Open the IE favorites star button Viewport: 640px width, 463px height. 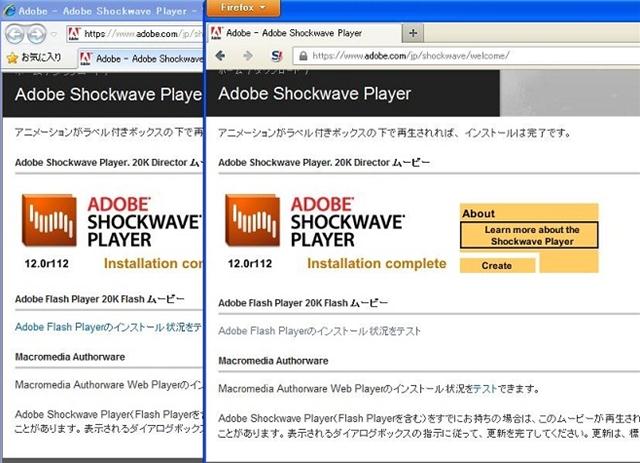coord(34,58)
